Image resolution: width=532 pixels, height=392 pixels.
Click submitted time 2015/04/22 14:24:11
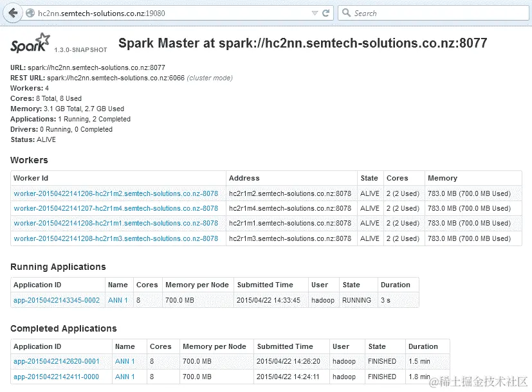[x=288, y=377]
